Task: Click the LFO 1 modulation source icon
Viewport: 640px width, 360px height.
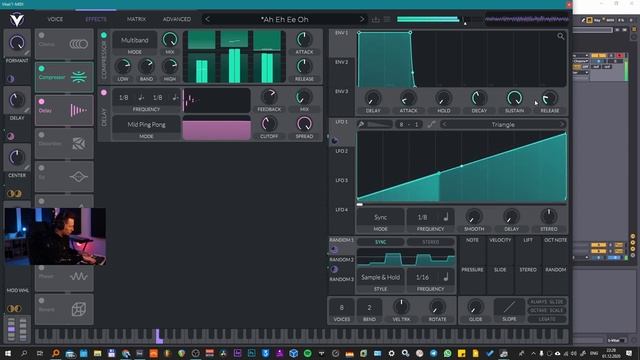Action: pos(334,141)
